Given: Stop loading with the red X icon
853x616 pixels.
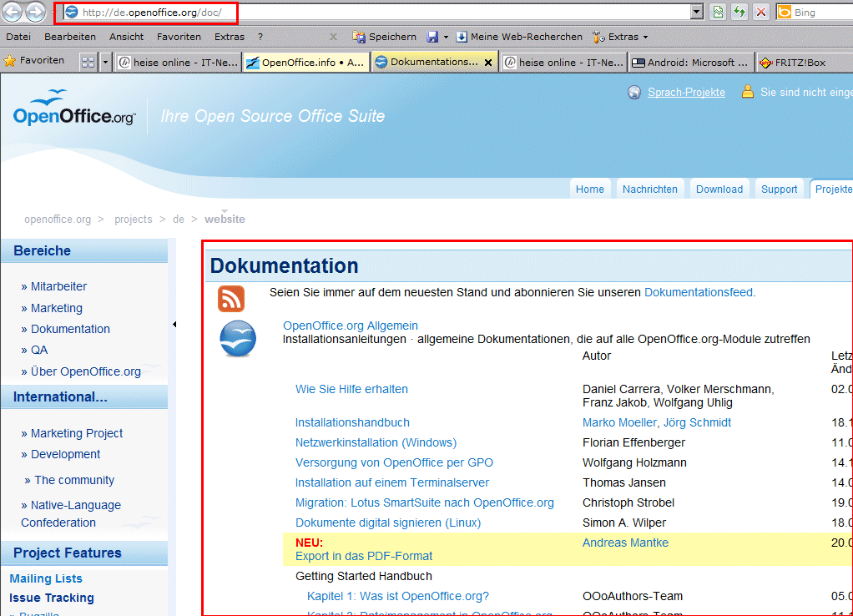Looking at the screenshot, I should point(761,12).
